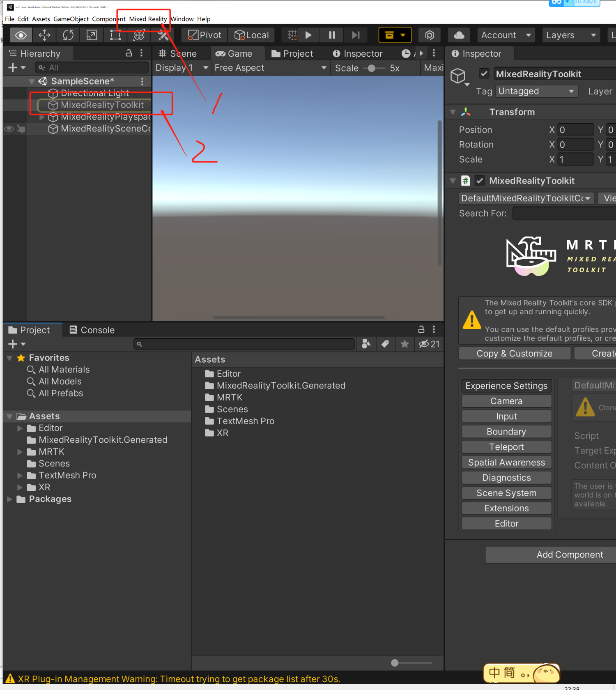Open DefaultMixedRealityToolkit profile dropdown
Image resolution: width=616 pixels, height=690 pixels.
526,198
